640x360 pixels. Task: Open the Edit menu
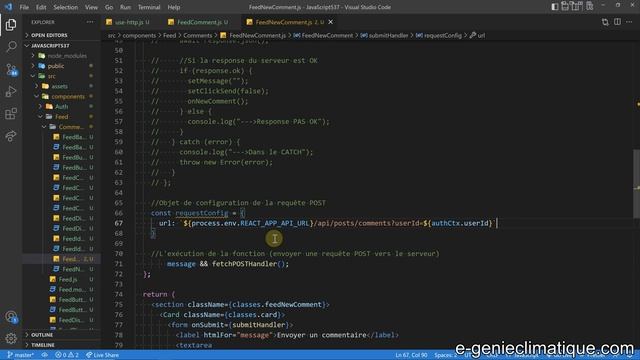[41, 7]
